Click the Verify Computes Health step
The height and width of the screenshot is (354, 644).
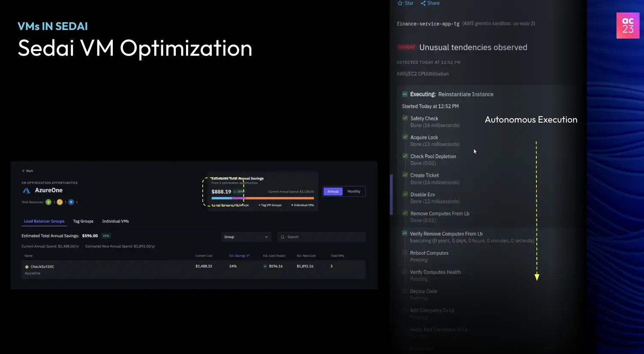coord(435,272)
